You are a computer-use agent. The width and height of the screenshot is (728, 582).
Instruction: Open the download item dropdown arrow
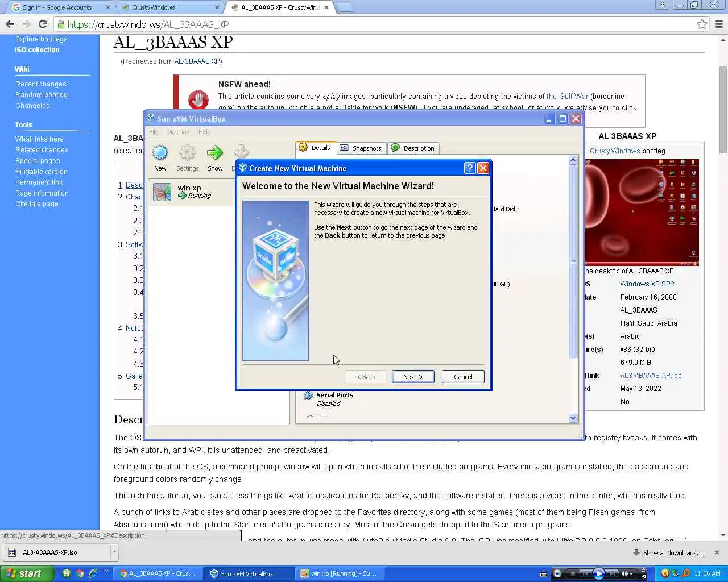(114, 552)
